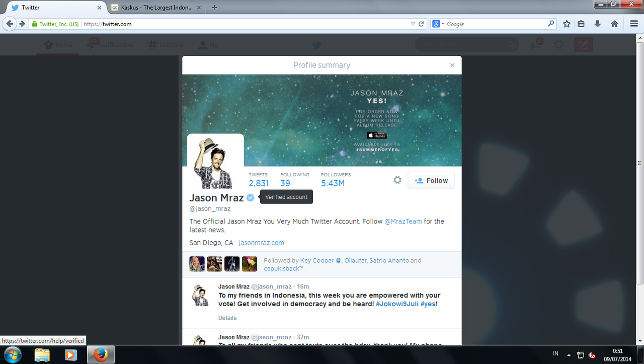644x364 pixels.
Task: Open the Firefox downloads arrow icon
Action: coord(598,24)
